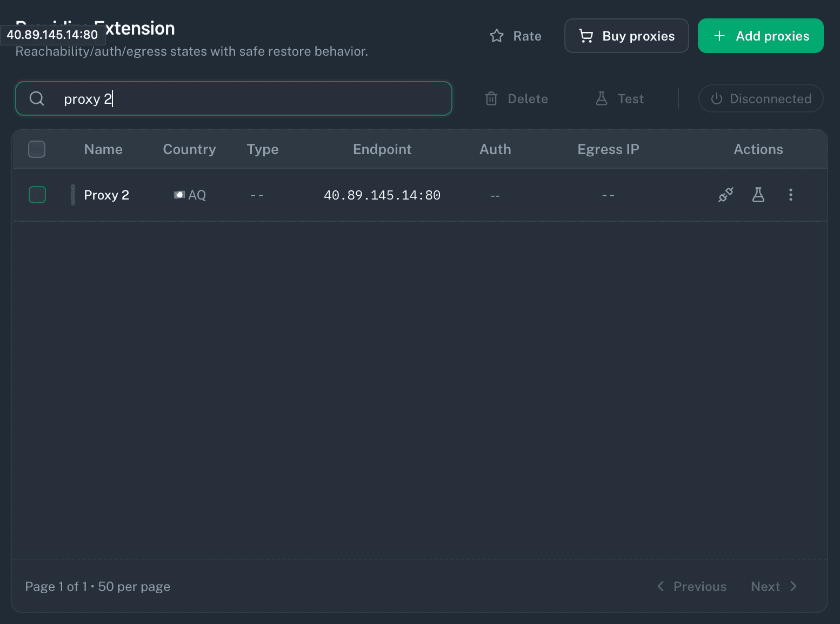Viewport: 840px width, 624px height.
Task: Click the search magnifier icon
Action: pyautogui.click(x=37, y=98)
